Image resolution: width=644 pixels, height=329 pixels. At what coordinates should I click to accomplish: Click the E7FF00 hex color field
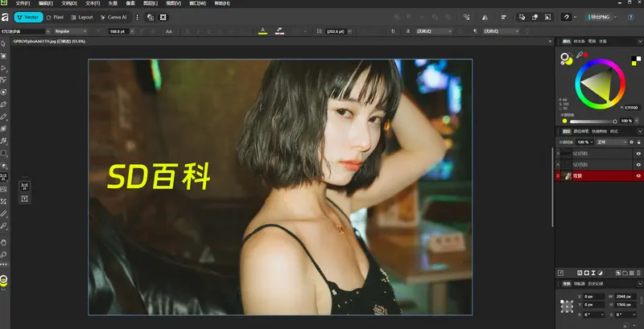(x=631, y=108)
